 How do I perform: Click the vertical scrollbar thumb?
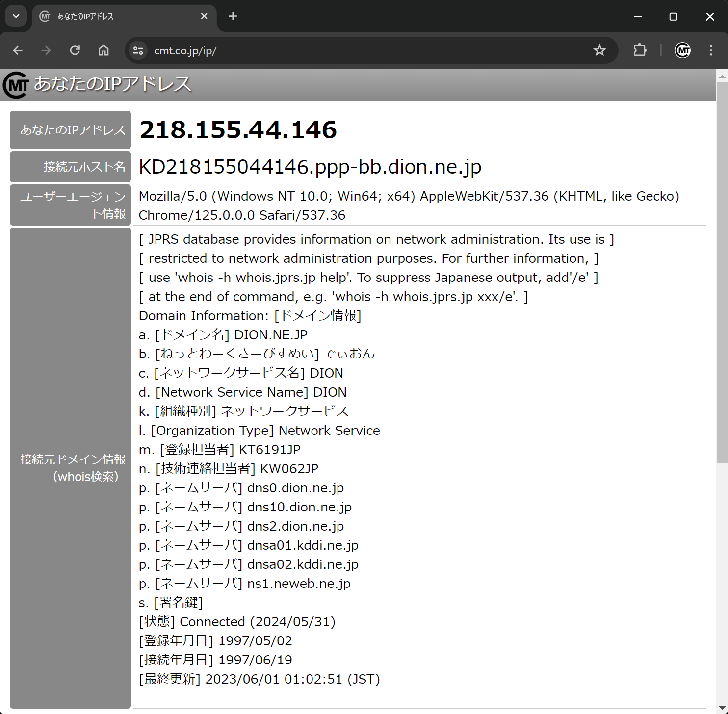[722, 273]
